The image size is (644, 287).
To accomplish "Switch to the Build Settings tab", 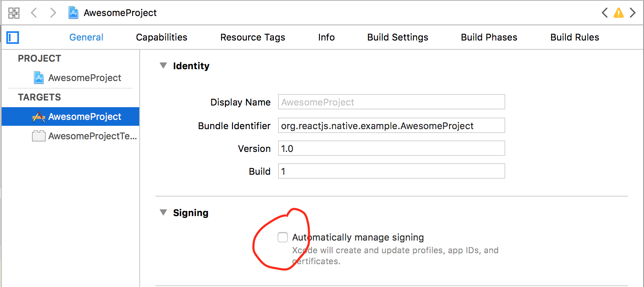I will pos(397,37).
